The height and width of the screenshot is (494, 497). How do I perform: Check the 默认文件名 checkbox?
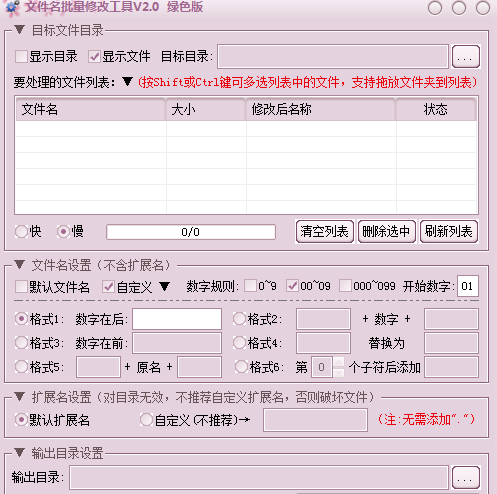pos(21,286)
